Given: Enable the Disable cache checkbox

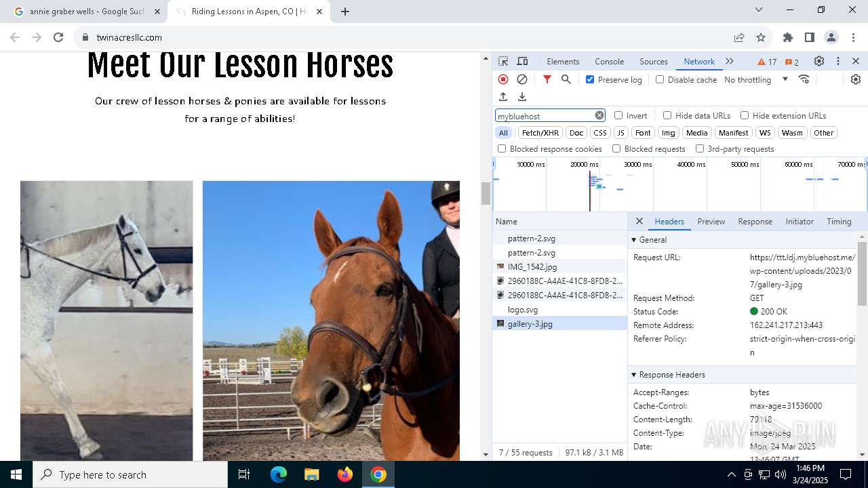Looking at the screenshot, I should click(x=660, y=79).
